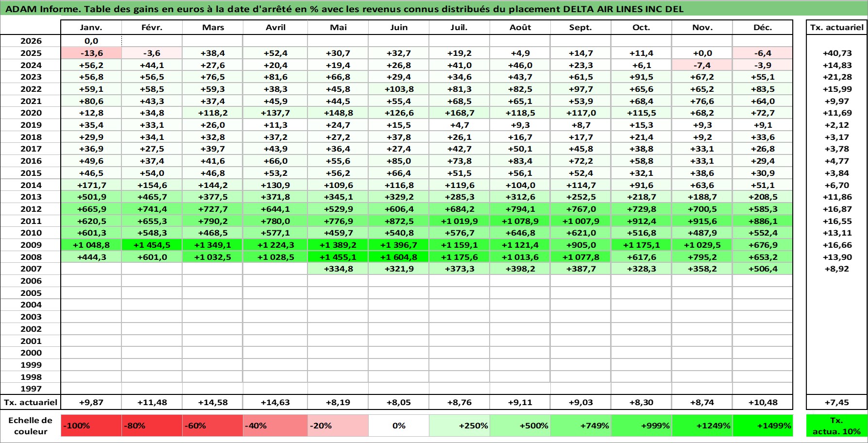This screenshot has height=443, width=868.
Task: Click the +14,63 April actuarial rate
Action: click(275, 403)
